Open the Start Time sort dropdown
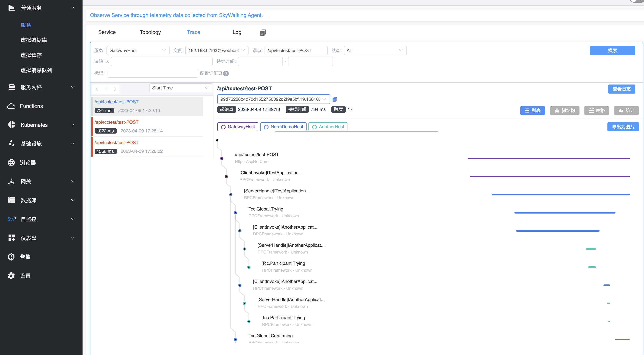 pos(181,88)
